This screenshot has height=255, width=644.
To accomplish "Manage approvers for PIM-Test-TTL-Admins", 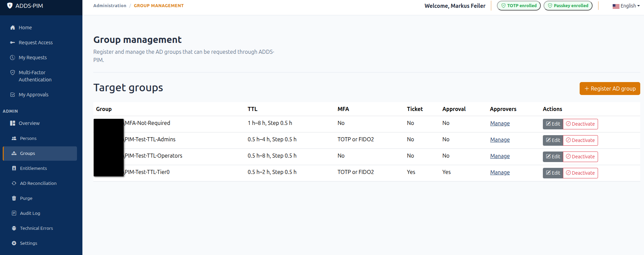I will (500, 140).
